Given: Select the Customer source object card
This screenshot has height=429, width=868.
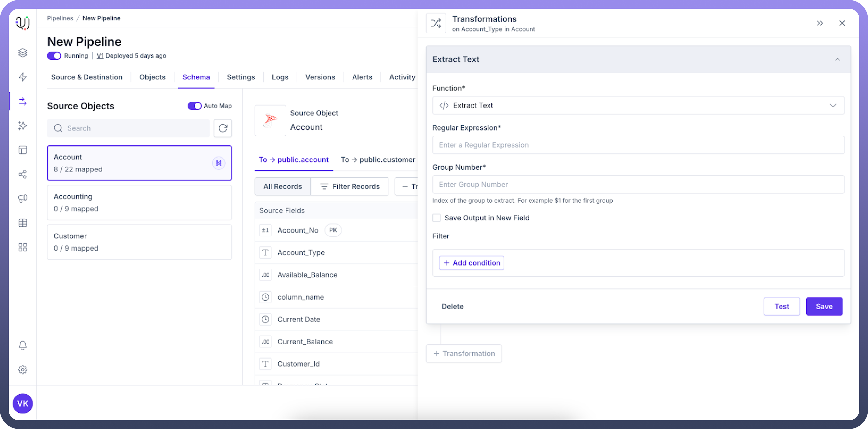Looking at the screenshot, I should pyautogui.click(x=139, y=242).
